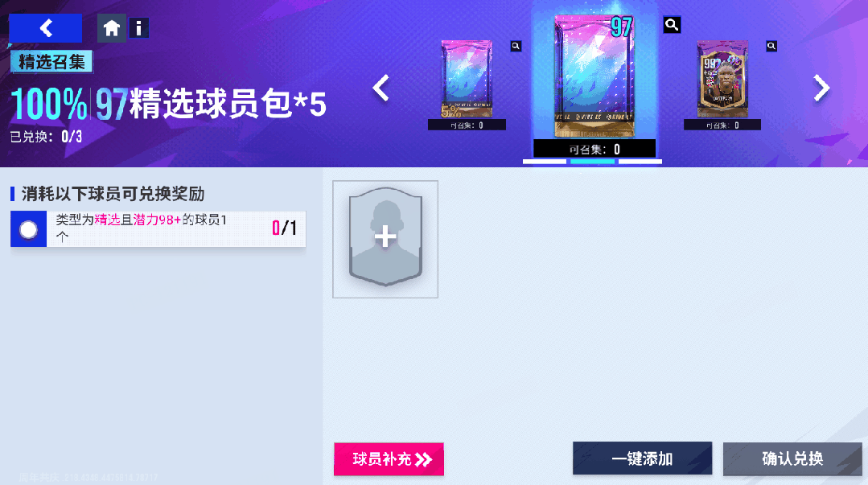Image resolution: width=868 pixels, height=485 pixels.
Task: Jump to first page indicator bar under packs
Action: click(544, 162)
